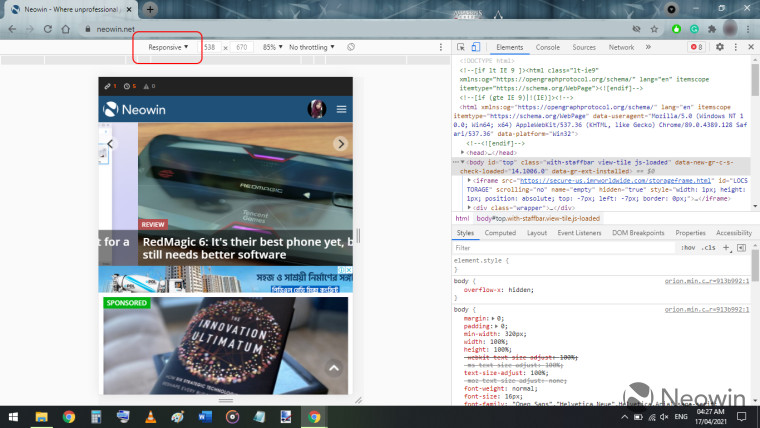This screenshot has height=428, width=760.
Task: Open DevTools settings gear
Action: 720,47
